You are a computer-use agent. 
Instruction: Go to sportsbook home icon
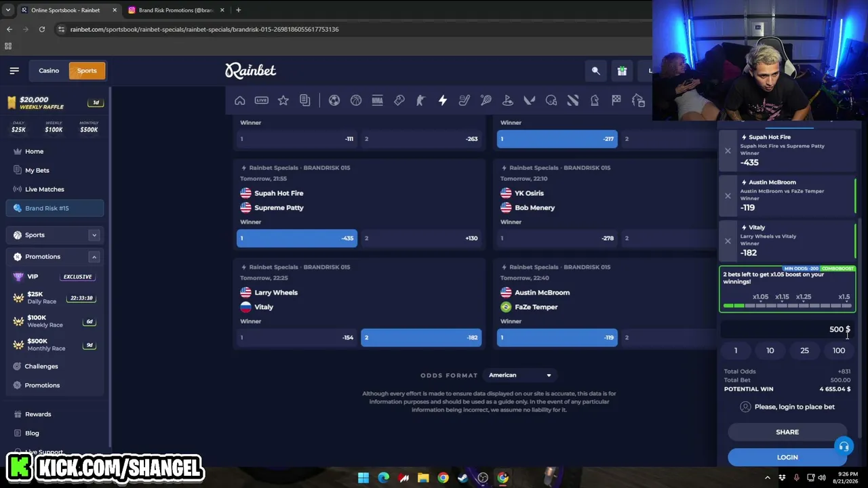coord(240,100)
